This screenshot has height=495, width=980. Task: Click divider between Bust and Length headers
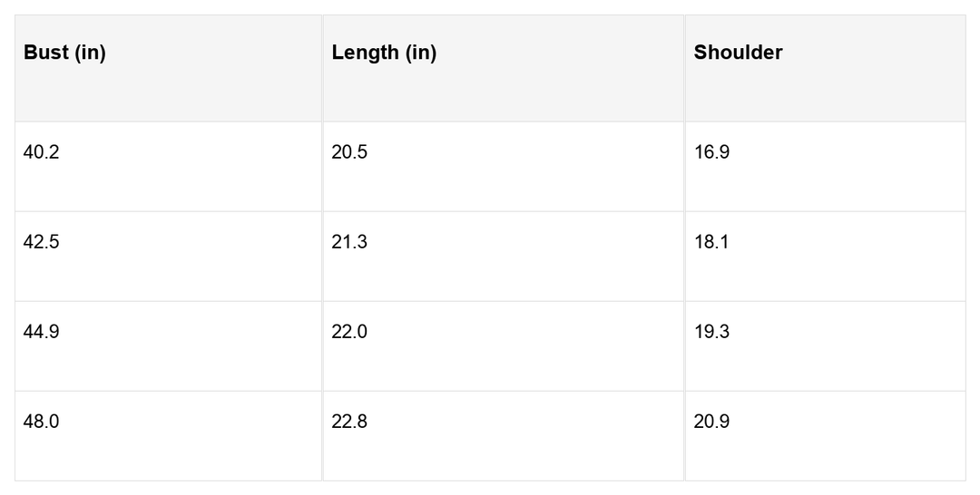click(322, 68)
